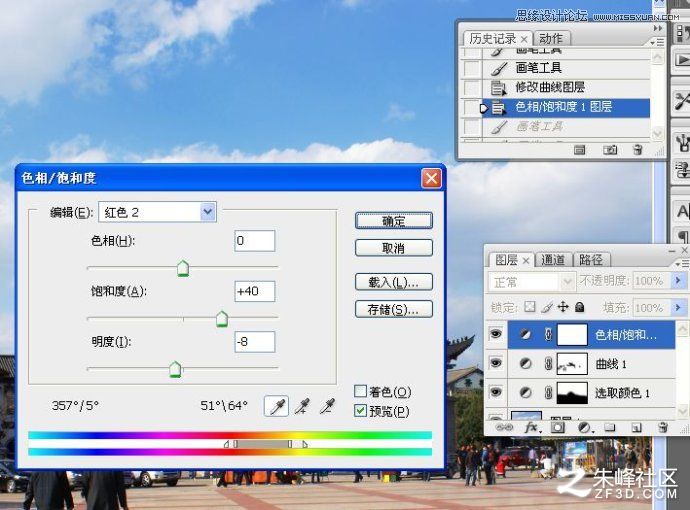Close the 色相/饱和度 dialog
690x510 pixels.
[431, 178]
